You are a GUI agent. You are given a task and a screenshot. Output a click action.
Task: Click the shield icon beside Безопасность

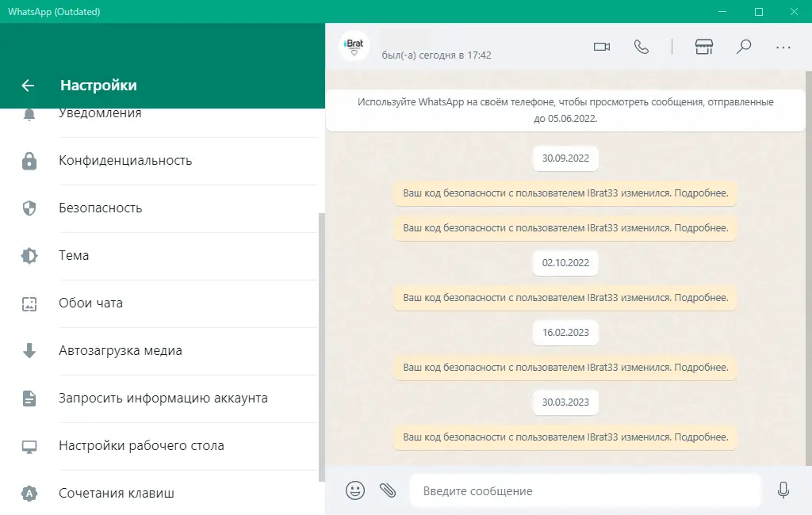pyautogui.click(x=29, y=208)
